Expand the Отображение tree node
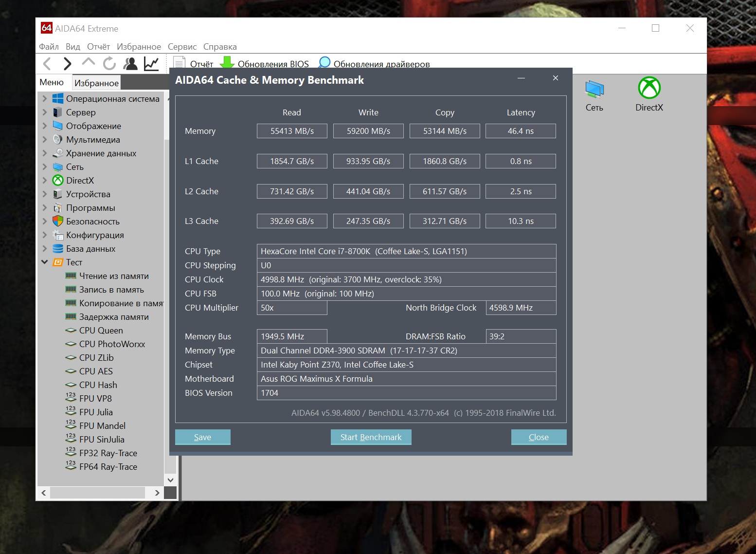 pos(45,126)
